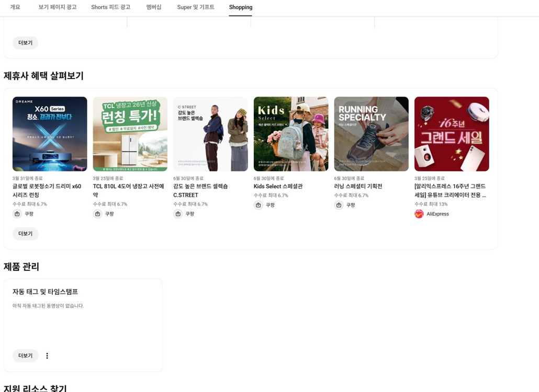Open the 보기 페이지 광고 tab
The image size is (539, 392).
pyautogui.click(x=58, y=7)
